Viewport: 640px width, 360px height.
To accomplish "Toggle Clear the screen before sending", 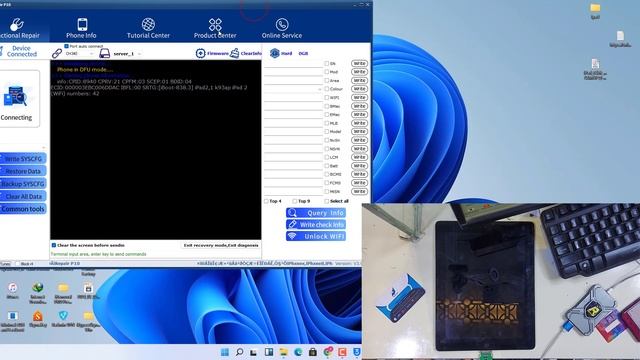I will point(54,245).
